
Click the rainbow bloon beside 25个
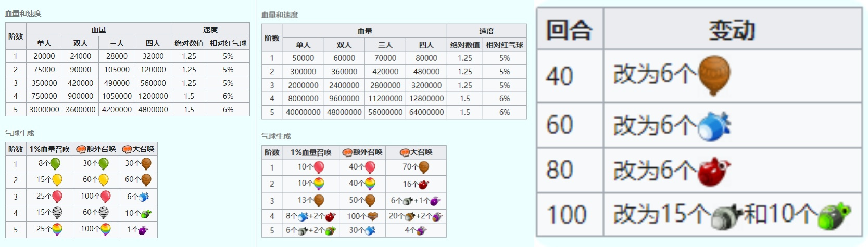pyautogui.click(x=57, y=229)
